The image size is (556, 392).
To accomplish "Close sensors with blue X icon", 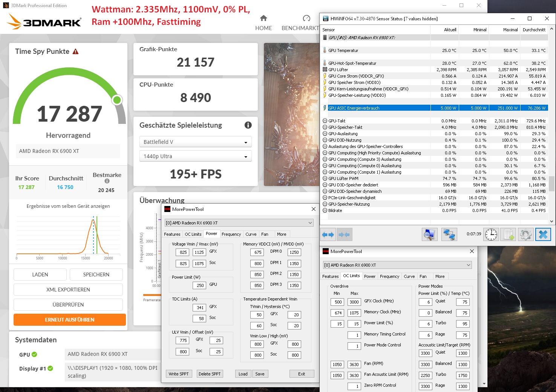I will coord(543,235).
